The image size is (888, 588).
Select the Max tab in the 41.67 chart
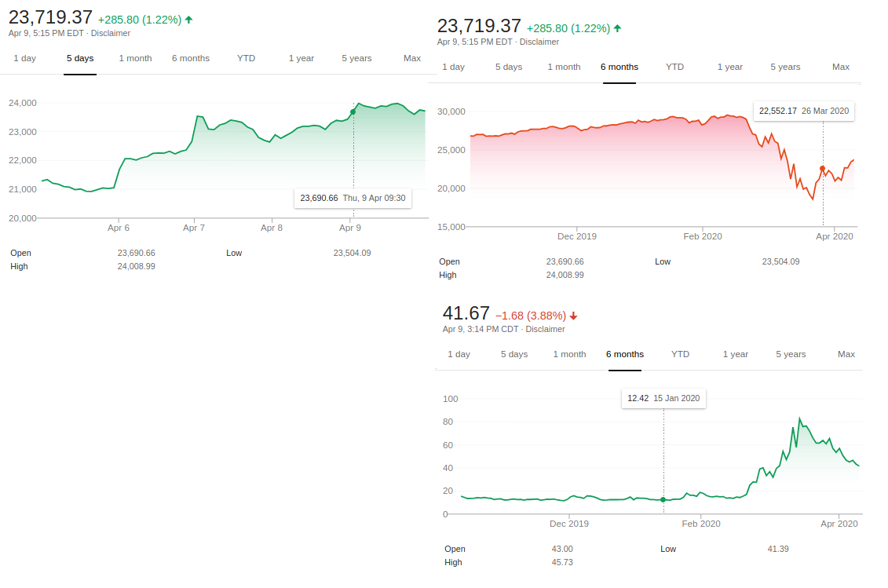[846, 354]
